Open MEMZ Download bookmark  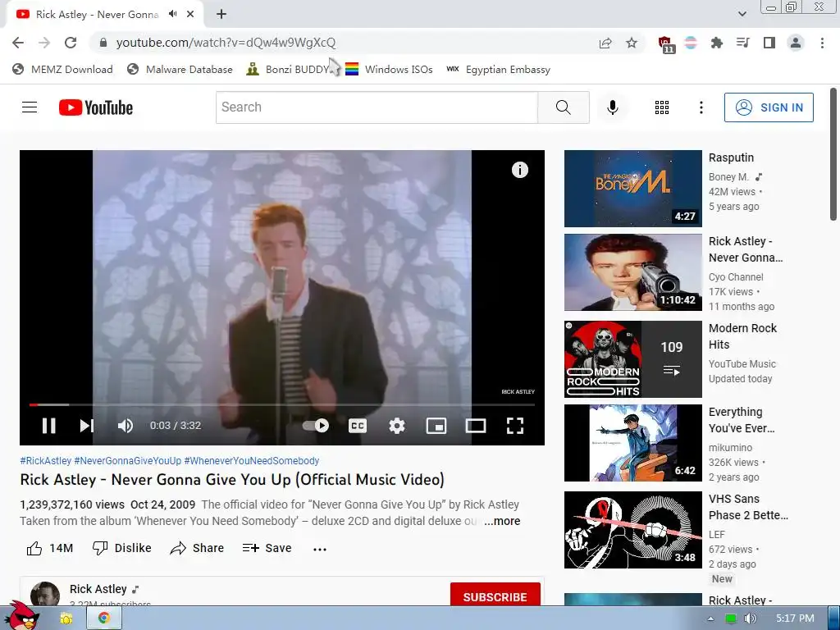(62, 69)
